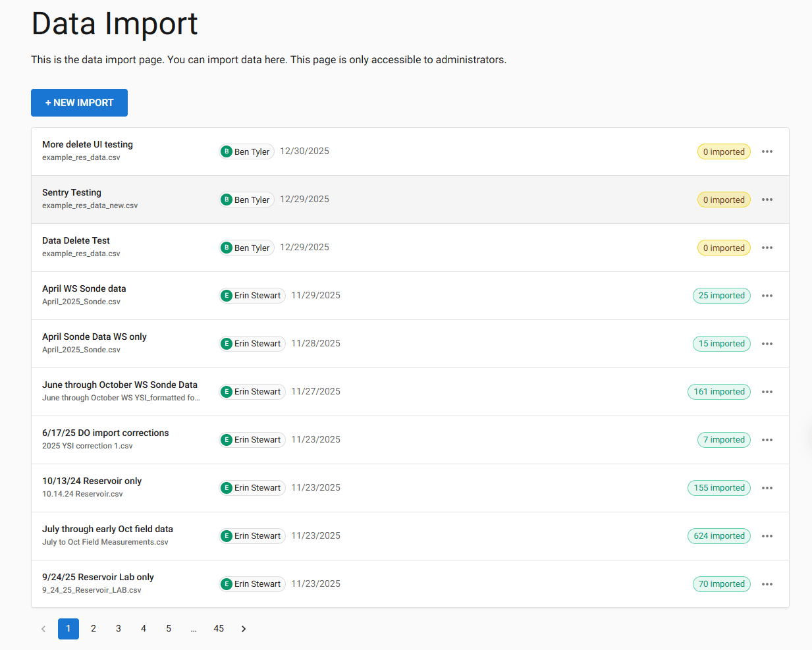Click the 0 imported badge for Data Delete Test

coord(724,248)
